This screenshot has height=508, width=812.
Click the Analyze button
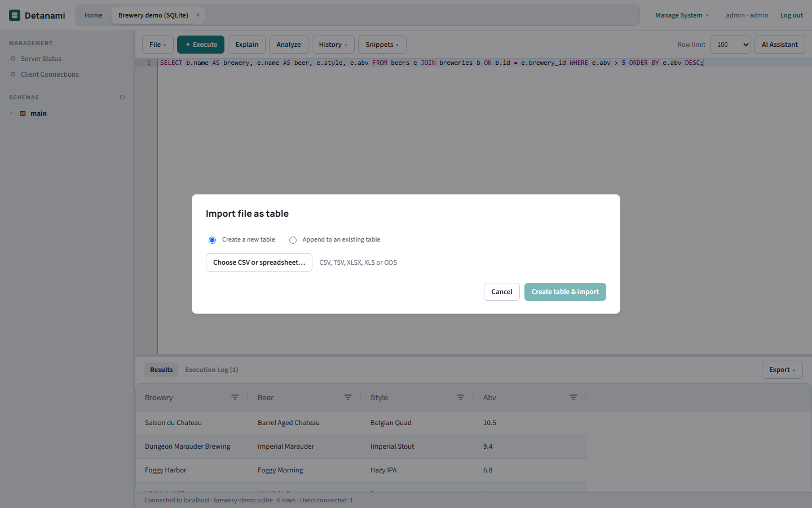pyautogui.click(x=289, y=45)
